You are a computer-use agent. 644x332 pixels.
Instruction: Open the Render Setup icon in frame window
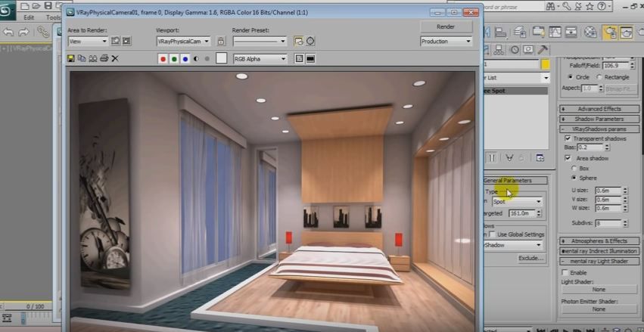pyautogui.click(x=299, y=41)
